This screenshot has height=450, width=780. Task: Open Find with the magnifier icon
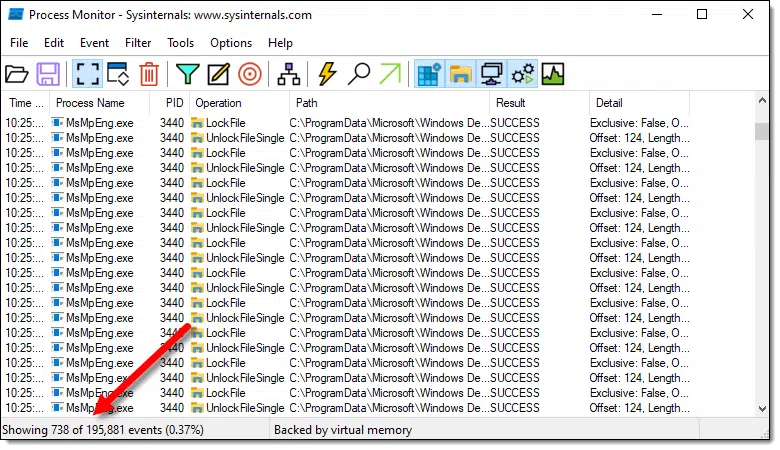coord(359,75)
